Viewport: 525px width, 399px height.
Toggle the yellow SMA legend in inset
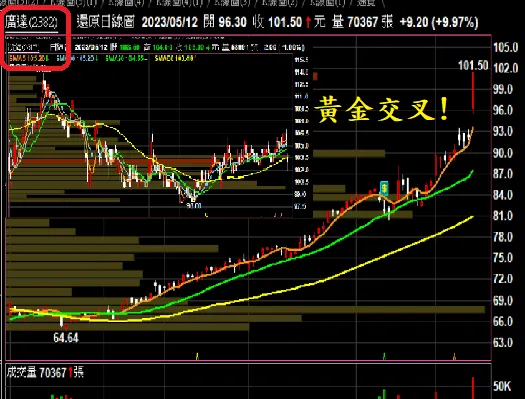point(175,59)
